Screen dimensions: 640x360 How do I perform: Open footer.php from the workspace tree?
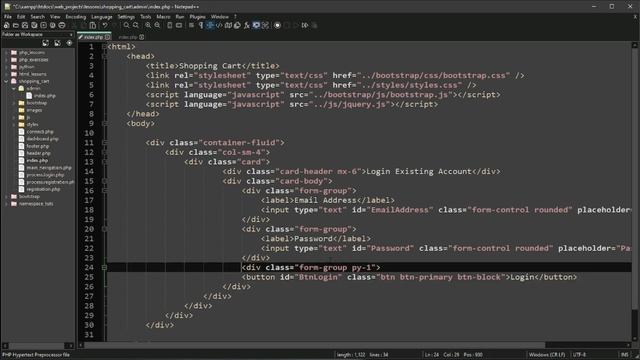point(38,146)
